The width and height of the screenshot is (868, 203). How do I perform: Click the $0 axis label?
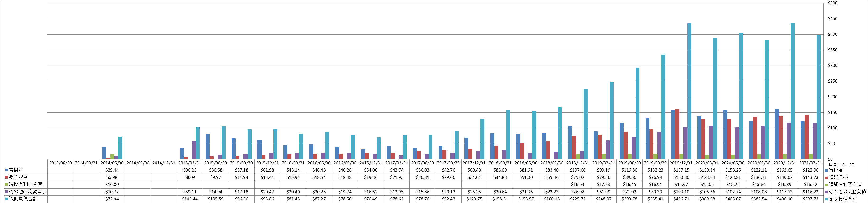click(x=830, y=159)
